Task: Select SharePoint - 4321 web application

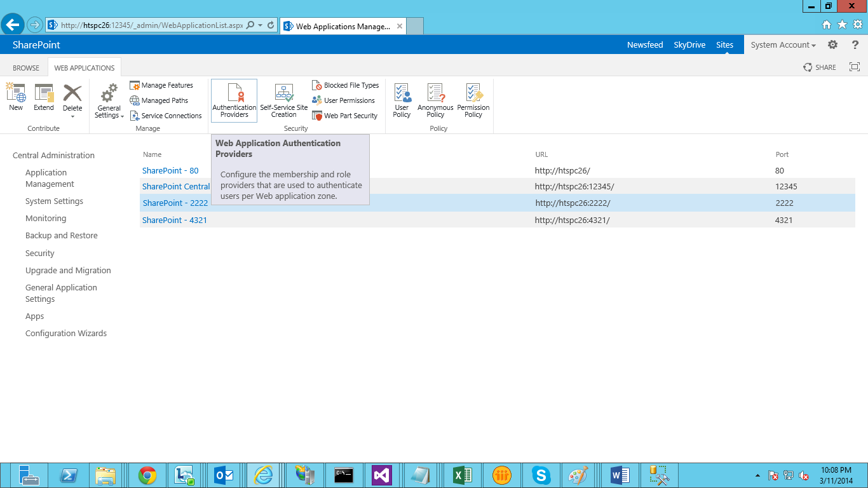Action: click(175, 220)
